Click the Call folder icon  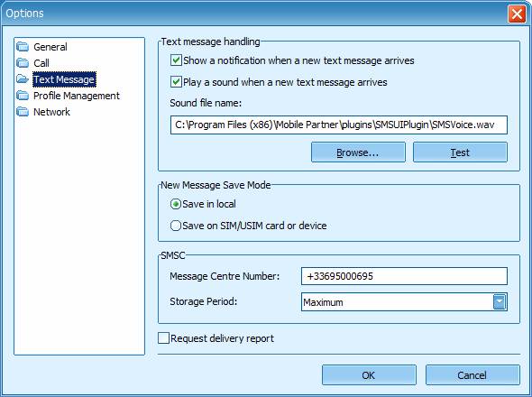click(x=23, y=63)
